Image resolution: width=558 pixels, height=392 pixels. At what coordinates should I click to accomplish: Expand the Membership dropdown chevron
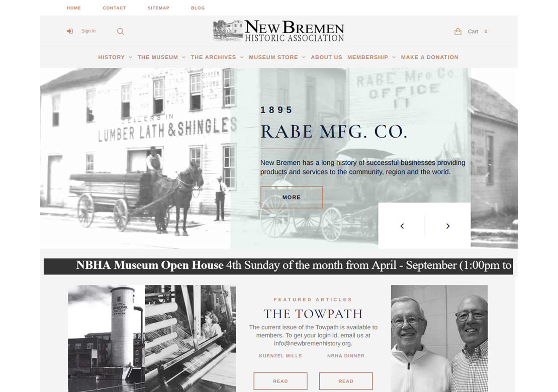[394, 57]
